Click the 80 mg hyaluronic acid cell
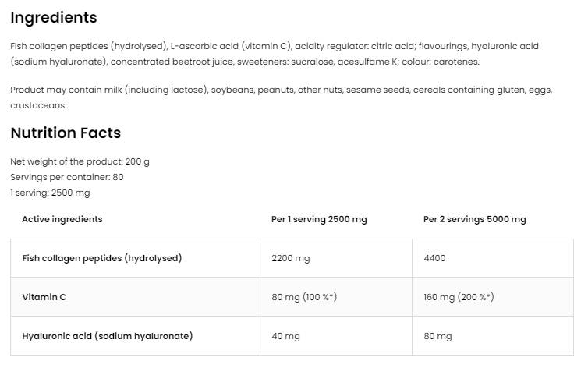This screenshot has width=588, height=368. [437, 336]
